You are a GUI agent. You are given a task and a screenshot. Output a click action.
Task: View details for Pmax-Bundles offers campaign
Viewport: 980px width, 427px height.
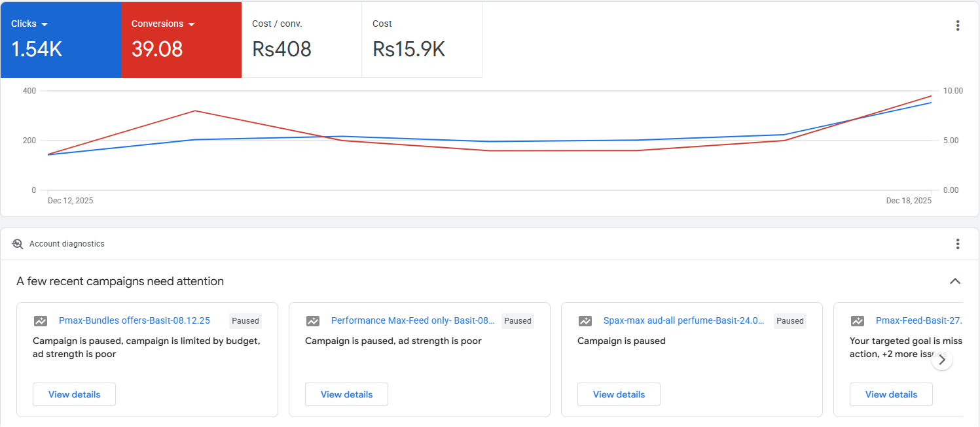pos(74,394)
